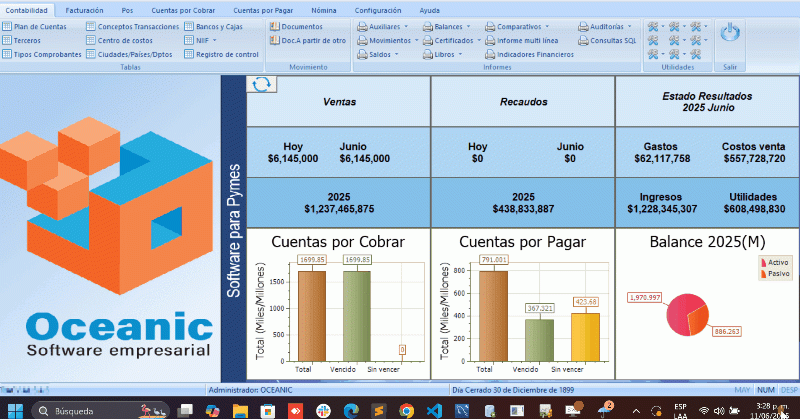Screen dimensions: 800x419
Task: Click the dashboard refresh icon
Action: point(262,85)
